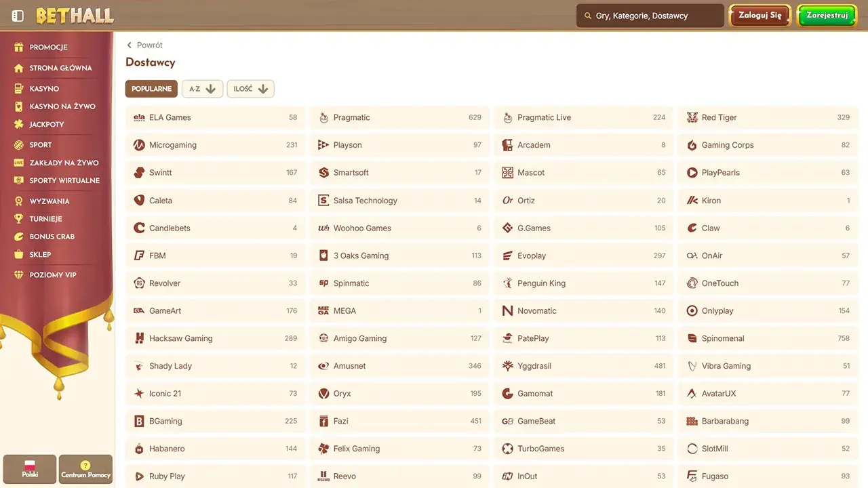Open the Pragmatic Live provider card
This screenshot has height=488, width=868.
(x=583, y=117)
